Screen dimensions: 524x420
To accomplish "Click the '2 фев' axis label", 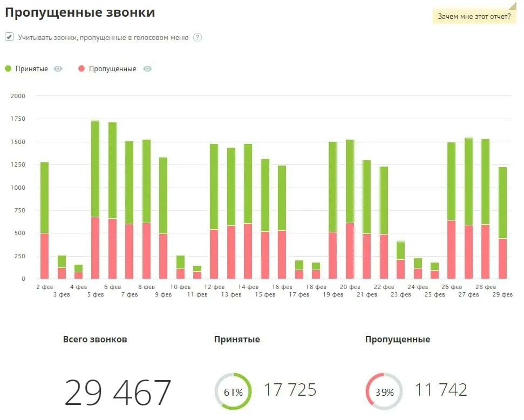I will pos(44,287).
